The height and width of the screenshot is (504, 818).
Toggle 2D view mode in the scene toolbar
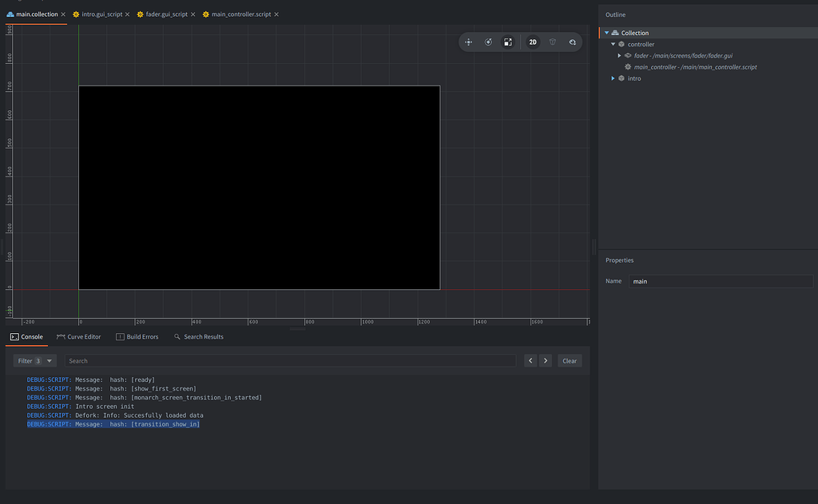(x=533, y=42)
